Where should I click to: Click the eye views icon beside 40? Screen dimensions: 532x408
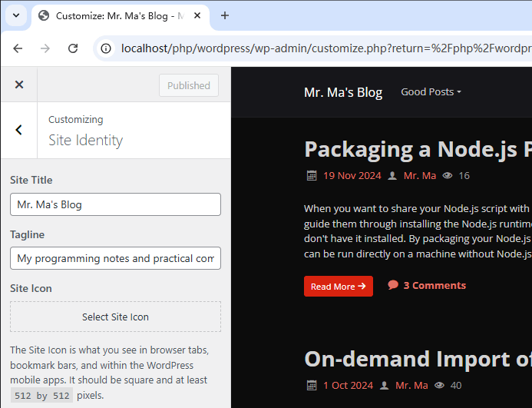(439, 386)
